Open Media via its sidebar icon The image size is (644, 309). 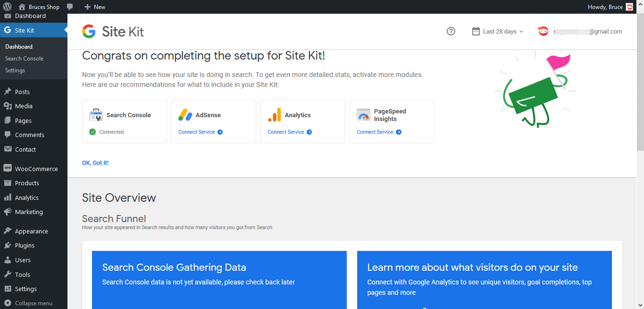[x=8, y=106]
